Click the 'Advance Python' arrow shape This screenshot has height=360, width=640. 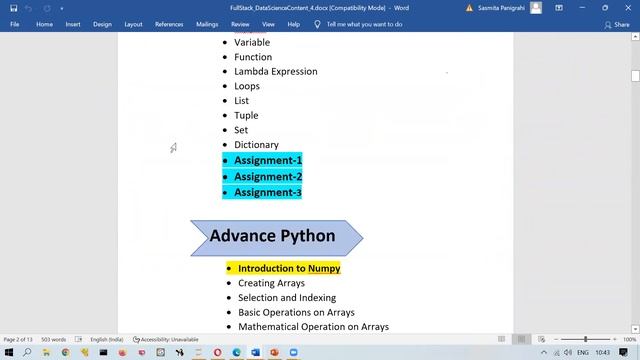coord(277,238)
